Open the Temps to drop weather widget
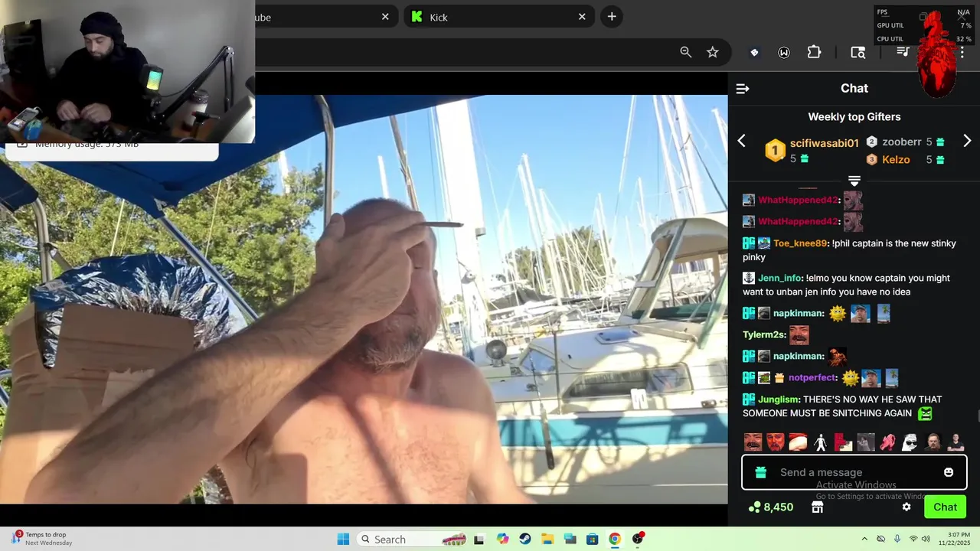This screenshot has height=551, width=980. (x=42, y=539)
